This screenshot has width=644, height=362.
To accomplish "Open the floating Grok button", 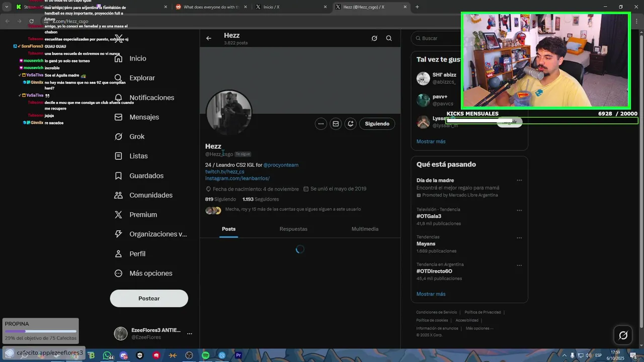I will coord(623,335).
